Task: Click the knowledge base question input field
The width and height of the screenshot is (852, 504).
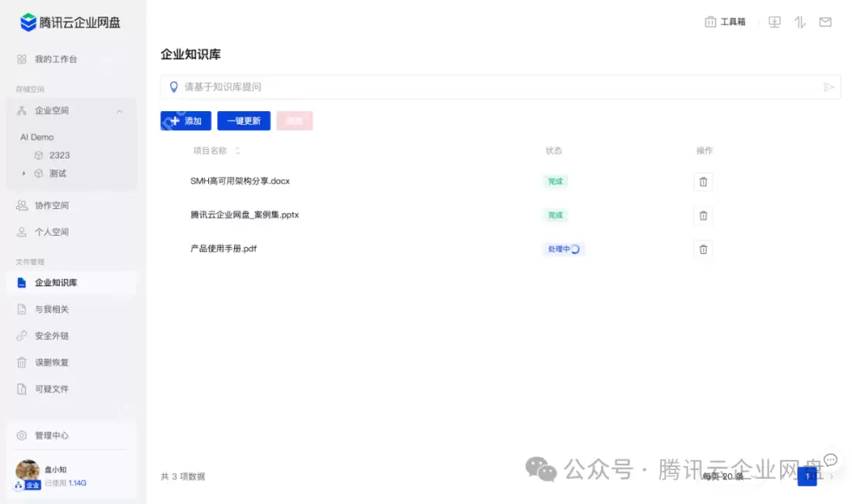Action: [x=501, y=87]
